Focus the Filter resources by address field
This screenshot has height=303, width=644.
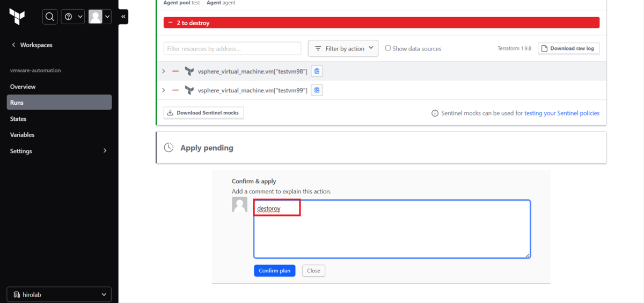click(232, 48)
